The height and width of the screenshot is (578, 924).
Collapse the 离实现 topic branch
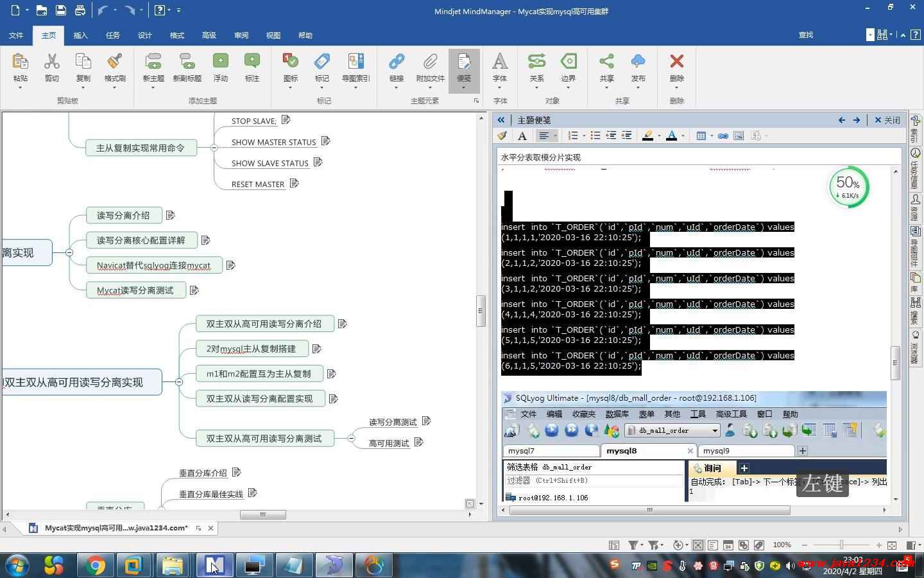69,252
